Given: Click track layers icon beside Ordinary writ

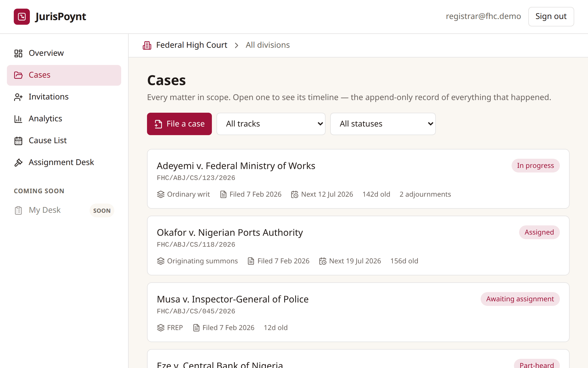Looking at the screenshot, I should [x=161, y=194].
